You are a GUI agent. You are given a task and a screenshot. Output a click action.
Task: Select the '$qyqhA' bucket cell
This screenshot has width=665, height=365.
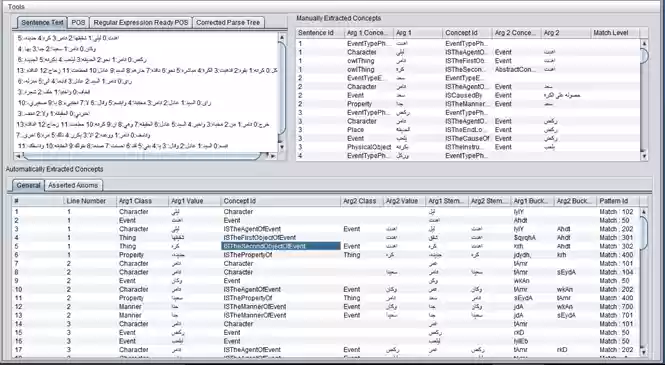coord(533,237)
